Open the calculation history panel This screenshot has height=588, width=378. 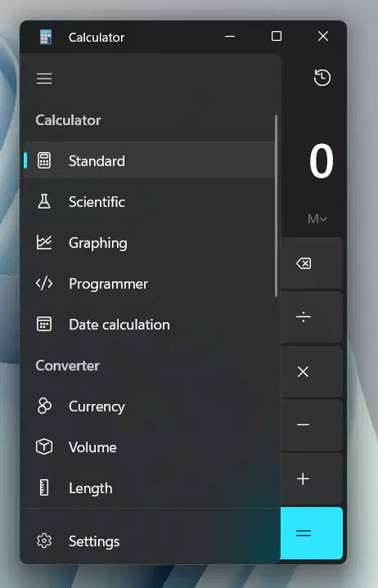tap(322, 78)
